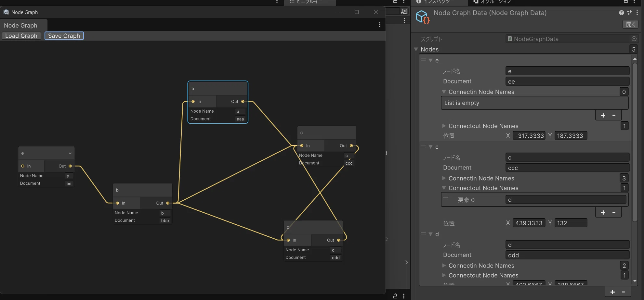
Task: Click the Load Graph button
Action: tap(21, 36)
